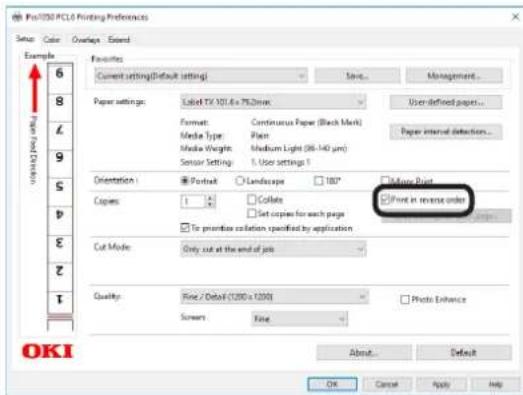Close the Printing Preferences dialog

pos(515,17)
